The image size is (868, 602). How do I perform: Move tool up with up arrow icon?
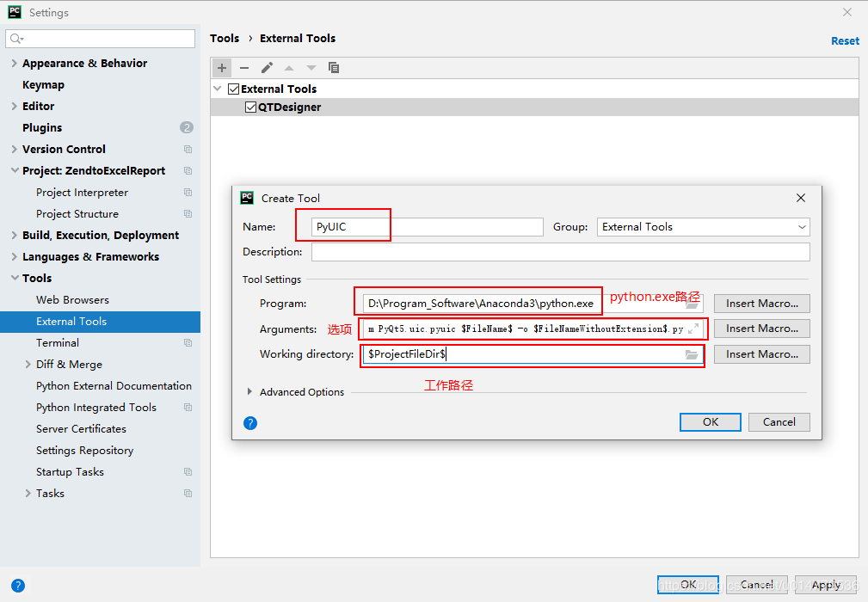289,68
